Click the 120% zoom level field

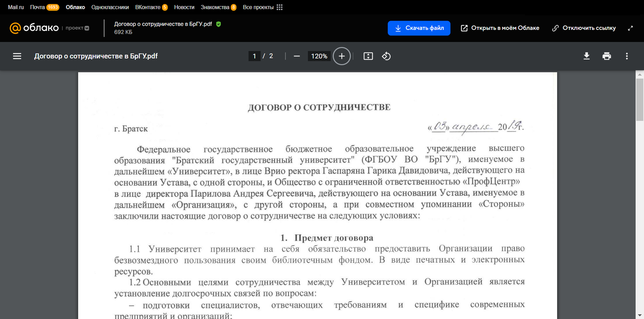319,56
